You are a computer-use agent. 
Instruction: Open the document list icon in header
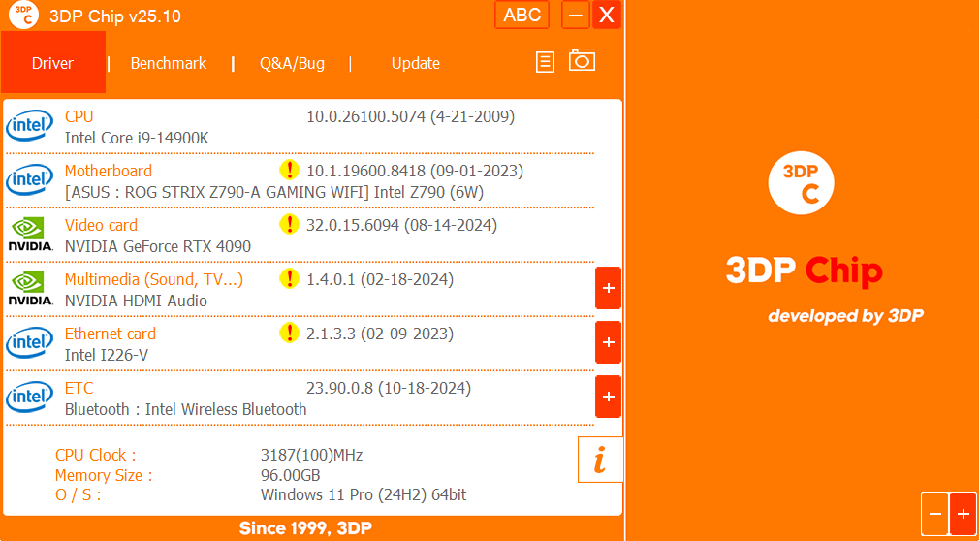pos(546,62)
